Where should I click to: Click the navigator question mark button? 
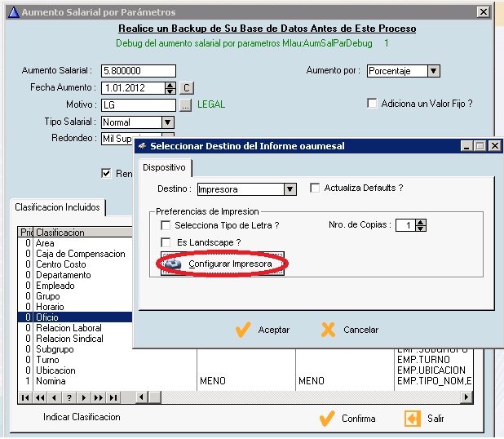tap(69, 397)
